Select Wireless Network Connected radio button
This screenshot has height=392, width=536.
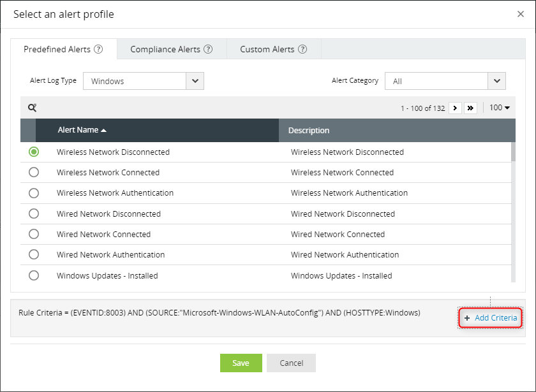click(x=34, y=172)
